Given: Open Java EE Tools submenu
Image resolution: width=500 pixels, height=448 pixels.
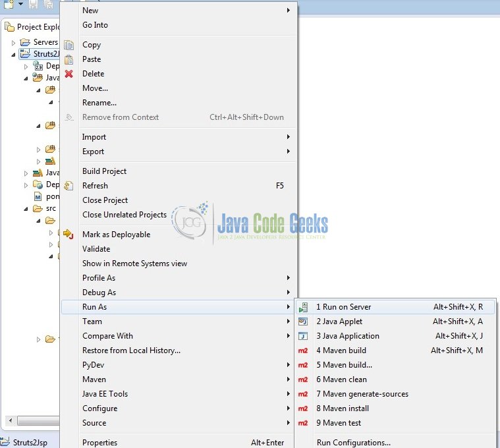Looking at the screenshot, I should (178, 394).
